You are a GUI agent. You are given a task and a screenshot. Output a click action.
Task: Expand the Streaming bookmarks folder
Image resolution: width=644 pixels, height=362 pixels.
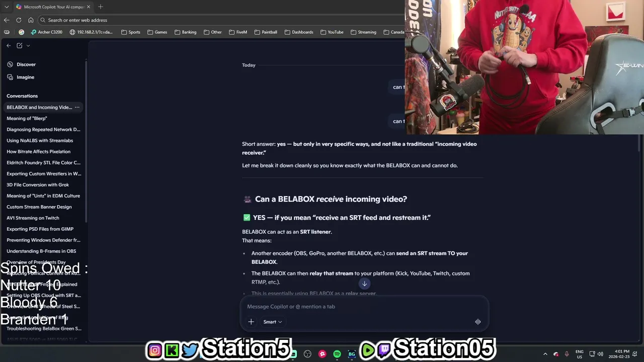pos(364,32)
